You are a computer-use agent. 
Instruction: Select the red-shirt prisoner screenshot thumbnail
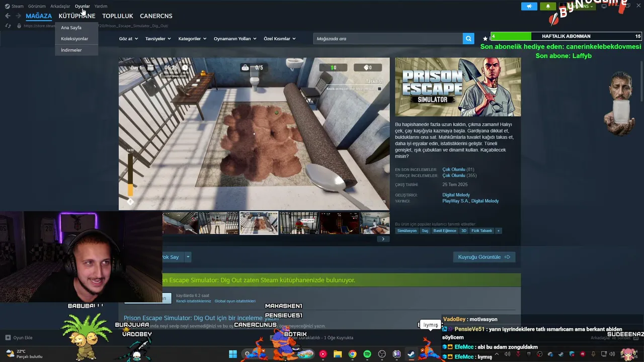point(299,223)
